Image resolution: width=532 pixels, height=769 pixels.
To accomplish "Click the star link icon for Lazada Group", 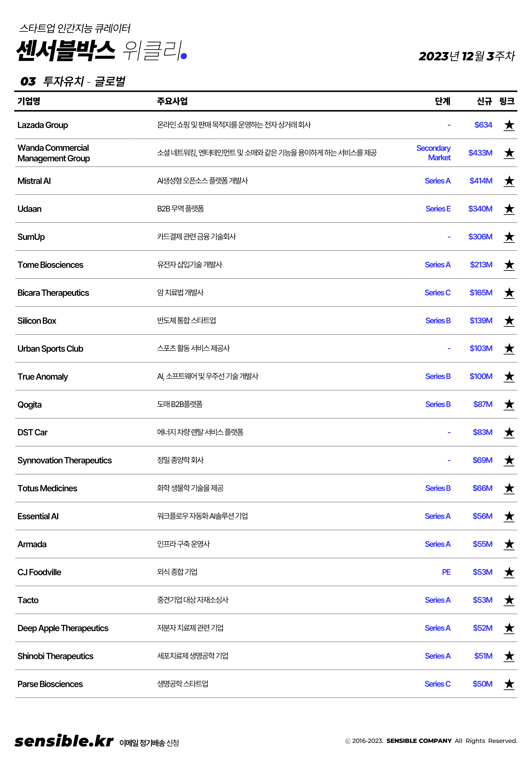I will pyautogui.click(x=509, y=125).
